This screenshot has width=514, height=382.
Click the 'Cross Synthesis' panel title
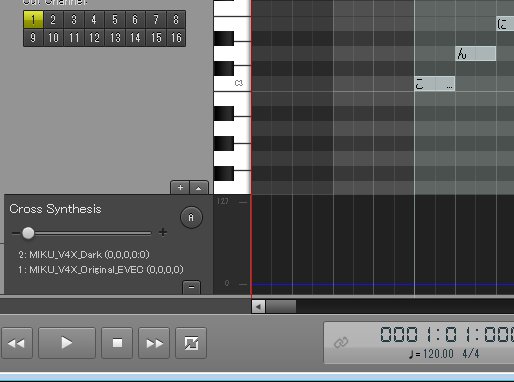[55, 209]
